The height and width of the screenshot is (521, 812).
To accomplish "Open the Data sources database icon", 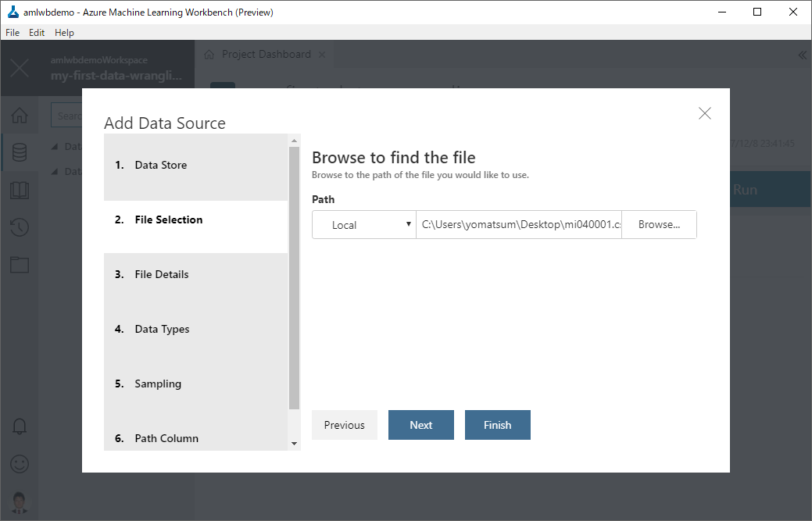I will [x=20, y=152].
